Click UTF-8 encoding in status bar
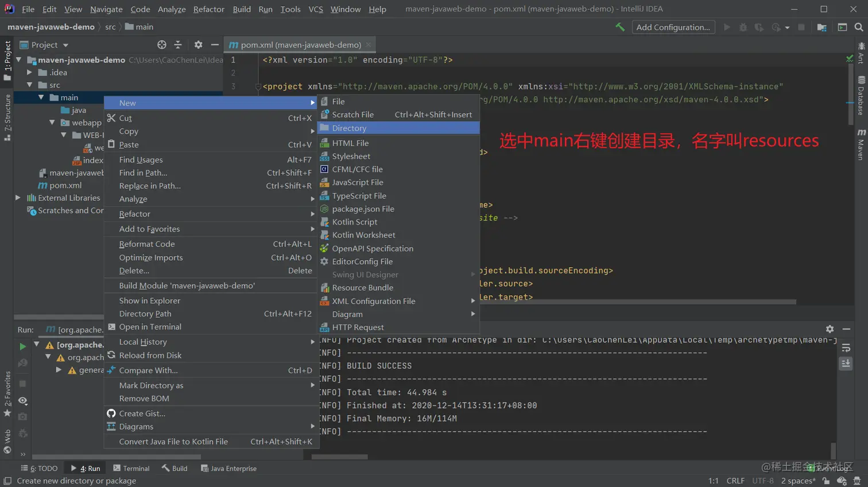 763,481
